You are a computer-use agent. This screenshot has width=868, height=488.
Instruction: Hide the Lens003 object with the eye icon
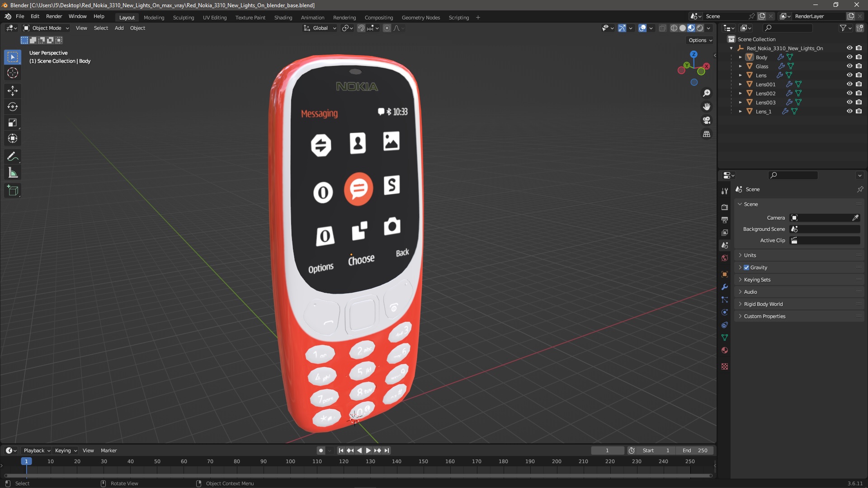[x=849, y=102]
